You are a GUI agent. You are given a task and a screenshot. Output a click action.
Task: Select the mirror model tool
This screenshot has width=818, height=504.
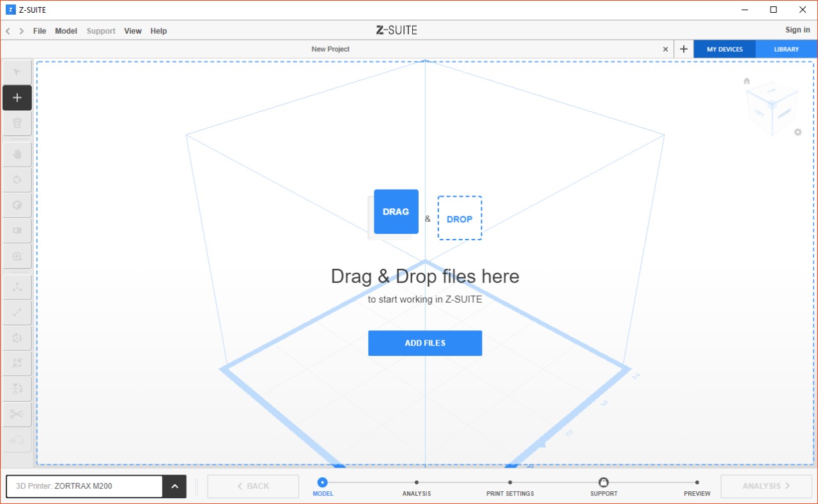(17, 388)
